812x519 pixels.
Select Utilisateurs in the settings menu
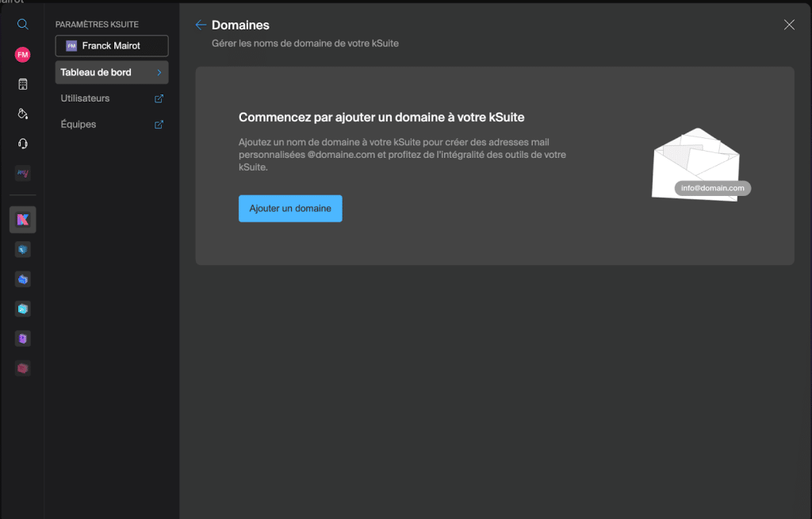pos(85,98)
